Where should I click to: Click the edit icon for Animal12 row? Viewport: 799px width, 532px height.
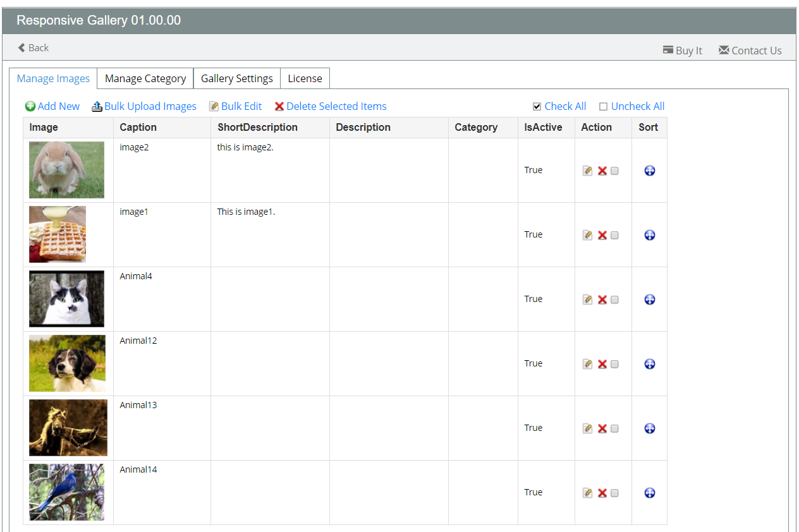click(587, 364)
